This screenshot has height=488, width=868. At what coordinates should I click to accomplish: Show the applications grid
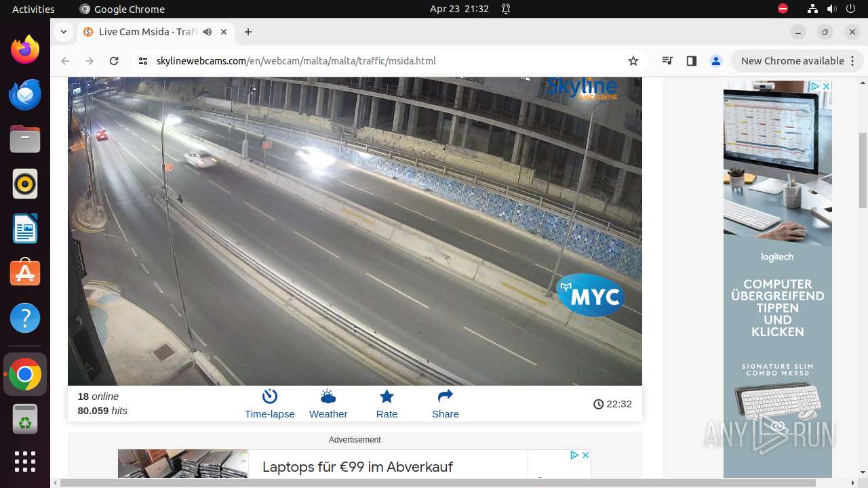(25, 462)
